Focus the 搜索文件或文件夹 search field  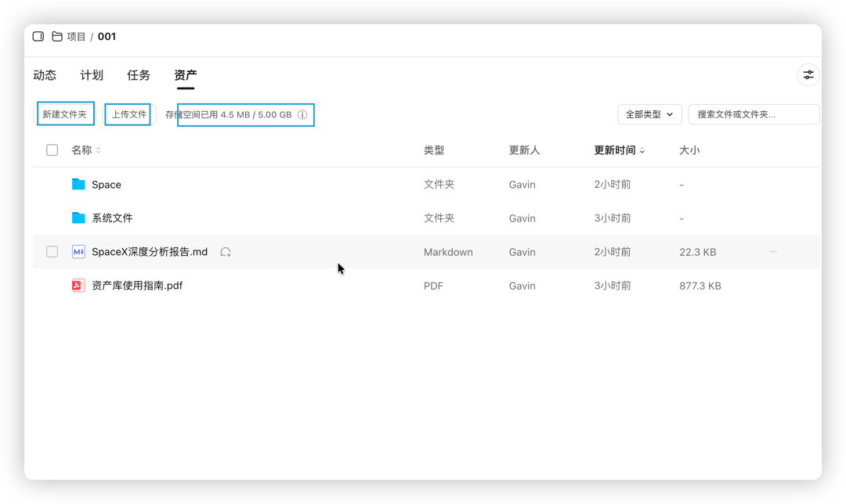point(754,114)
